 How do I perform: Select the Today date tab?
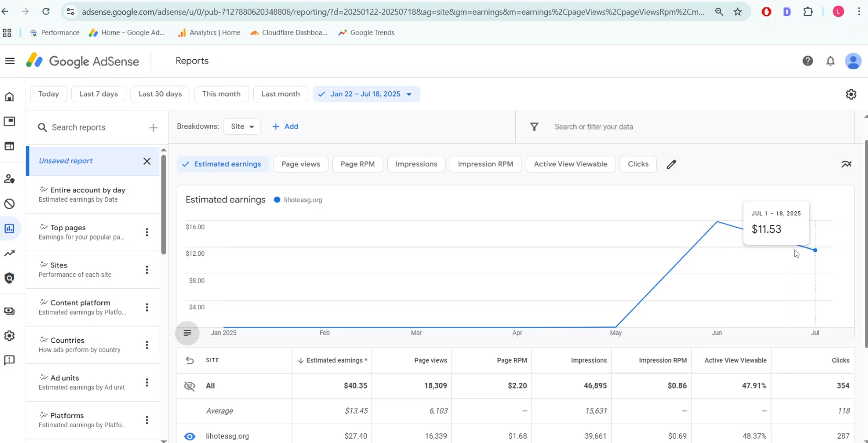coord(49,94)
